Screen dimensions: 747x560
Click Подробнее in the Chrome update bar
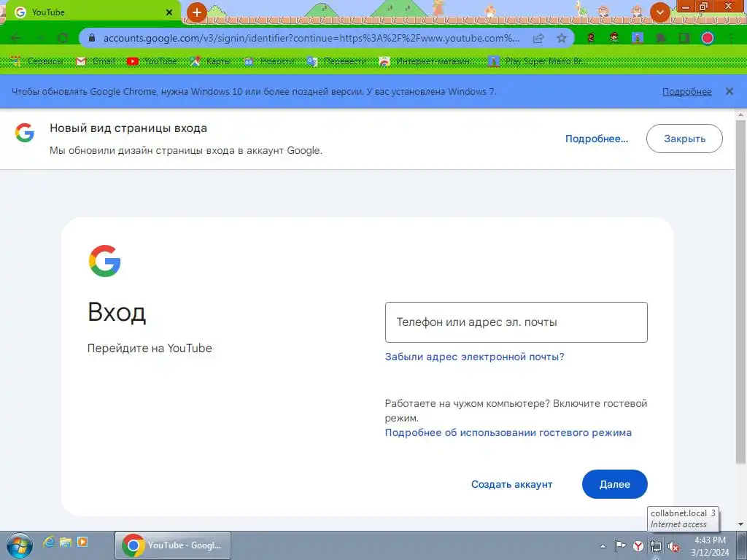pyautogui.click(x=686, y=91)
